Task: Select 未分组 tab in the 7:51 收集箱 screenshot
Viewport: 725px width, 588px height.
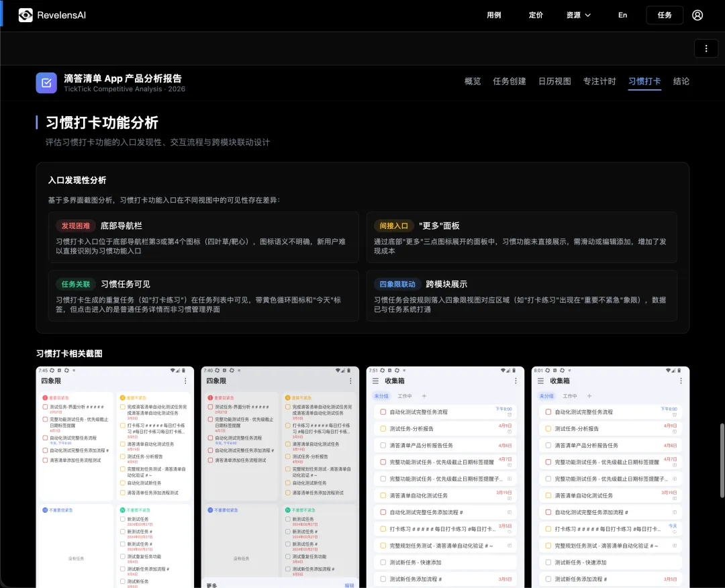Action: click(x=381, y=396)
